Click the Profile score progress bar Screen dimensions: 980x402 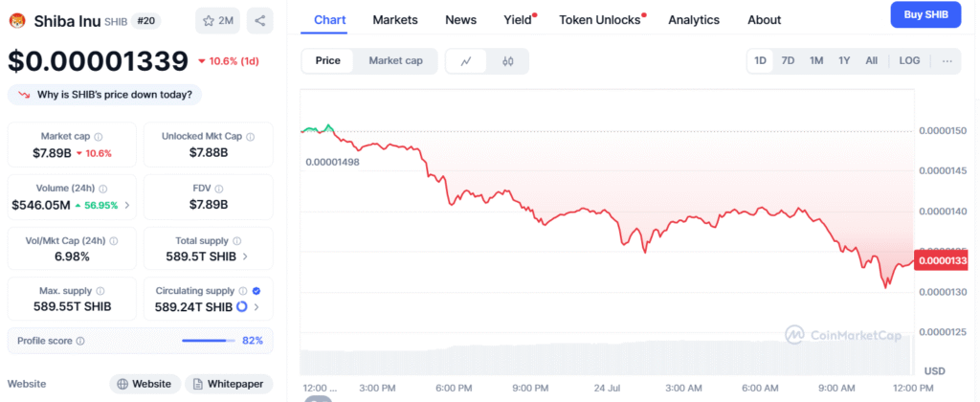[x=208, y=341]
